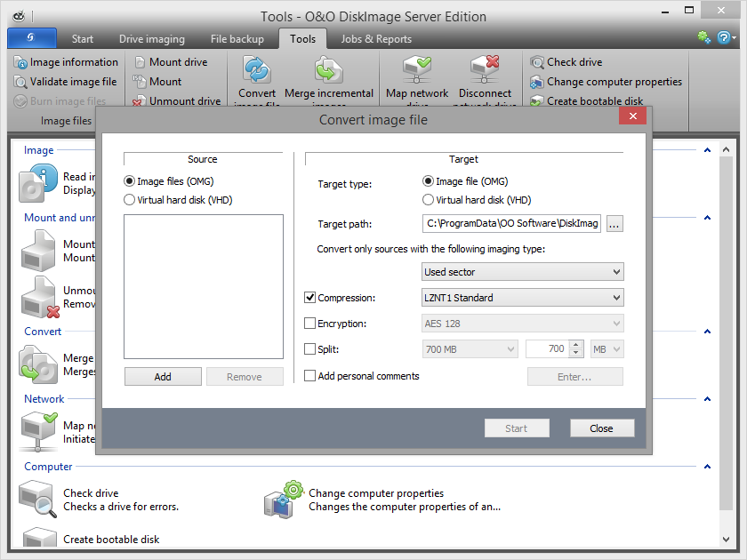The image size is (747, 560).
Task: Click the Check drive ribbon icon
Action: (537, 62)
